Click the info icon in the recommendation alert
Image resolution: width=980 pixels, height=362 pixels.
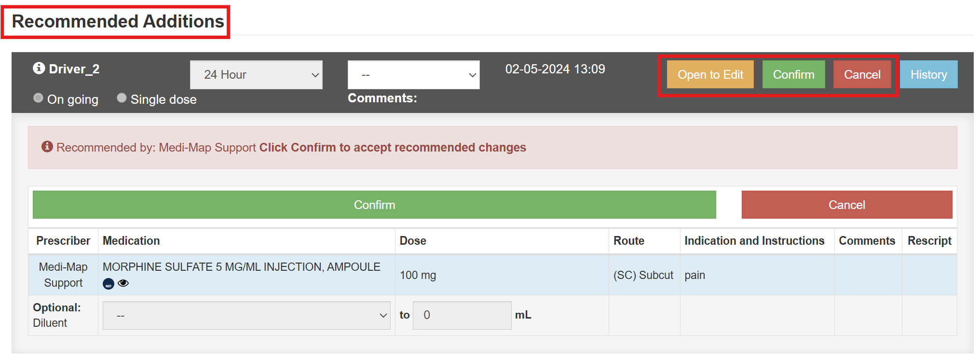click(47, 146)
